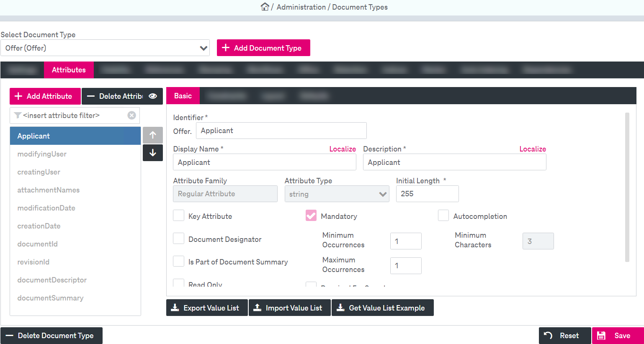Clear the attribute filter with X icon
This screenshot has height=344, width=644.
pos(131,116)
